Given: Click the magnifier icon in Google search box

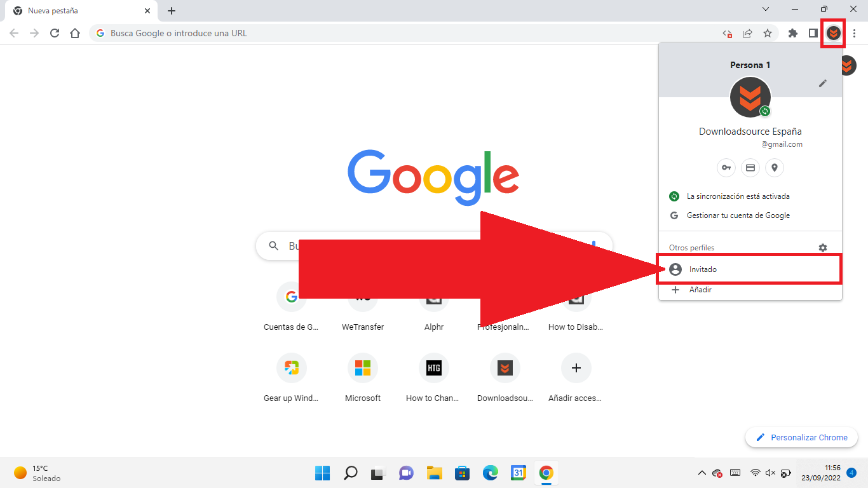Looking at the screenshot, I should click(274, 246).
